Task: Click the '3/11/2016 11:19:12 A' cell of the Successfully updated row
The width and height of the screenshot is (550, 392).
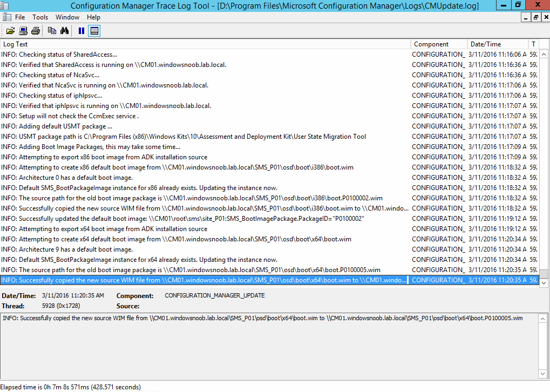Action: 498,219
